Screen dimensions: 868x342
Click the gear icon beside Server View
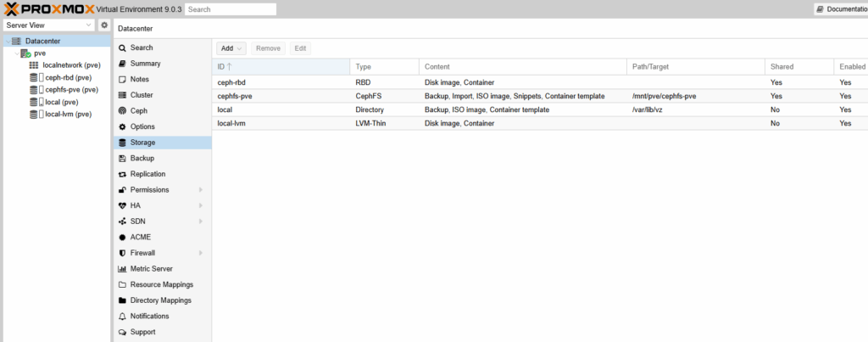point(104,25)
